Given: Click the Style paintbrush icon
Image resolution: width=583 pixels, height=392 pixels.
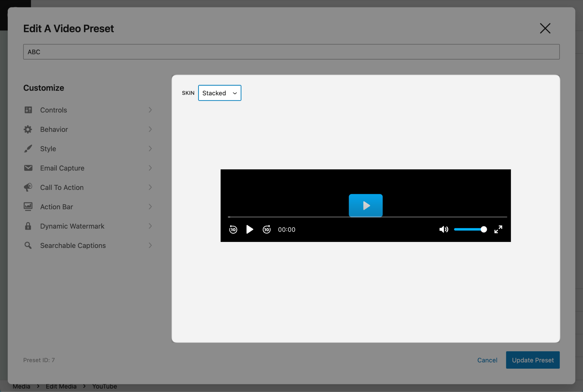Looking at the screenshot, I should pyautogui.click(x=28, y=149).
